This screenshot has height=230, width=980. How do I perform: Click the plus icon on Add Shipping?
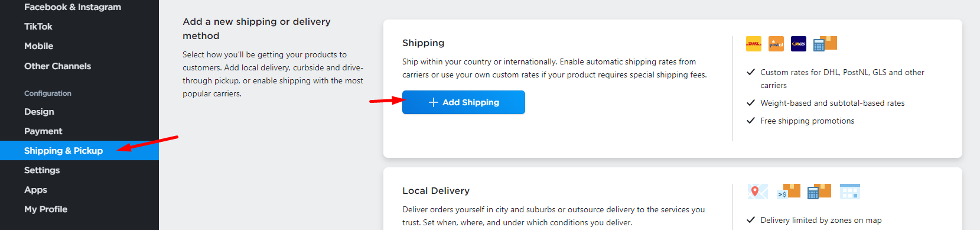tap(433, 102)
